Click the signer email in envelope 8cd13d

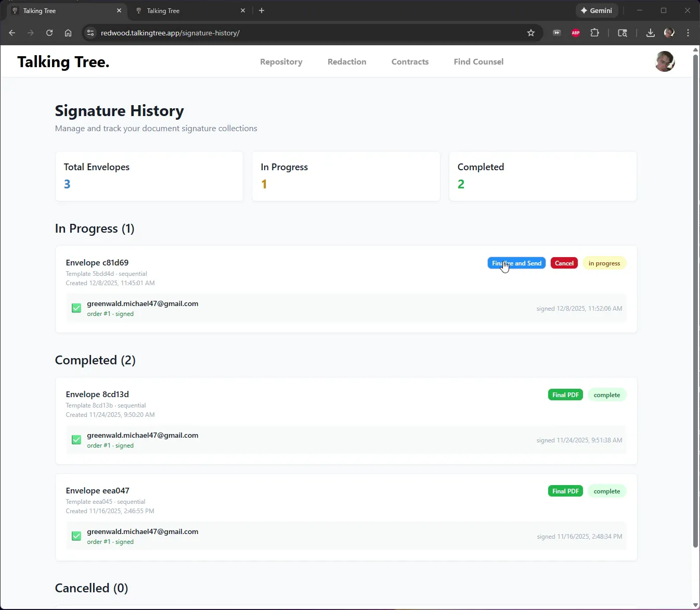click(x=142, y=435)
